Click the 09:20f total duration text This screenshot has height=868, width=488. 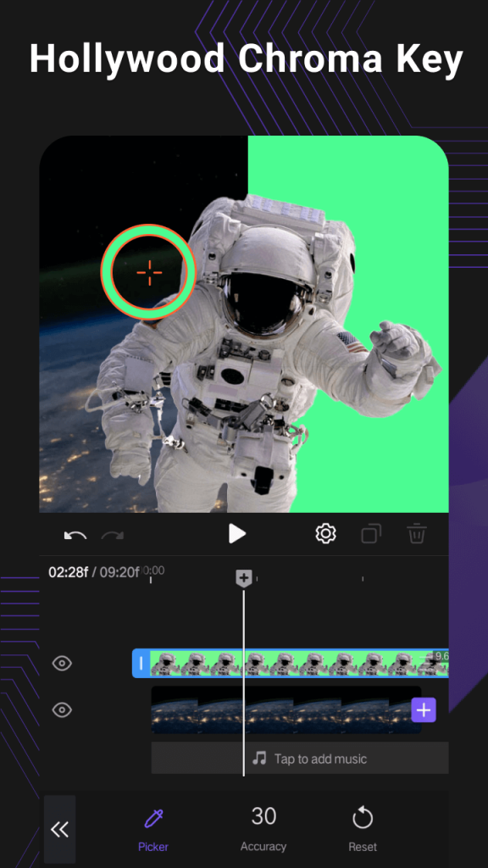click(119, 572)
